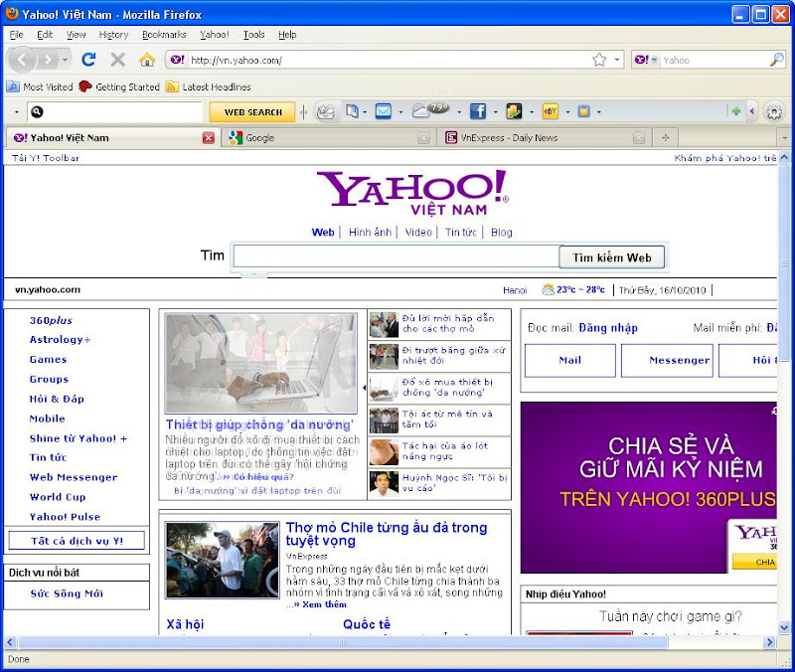The width and height of the screenshot is (795, 672).
Task: Click the green plus add-button icon
Action: point(735,111)
